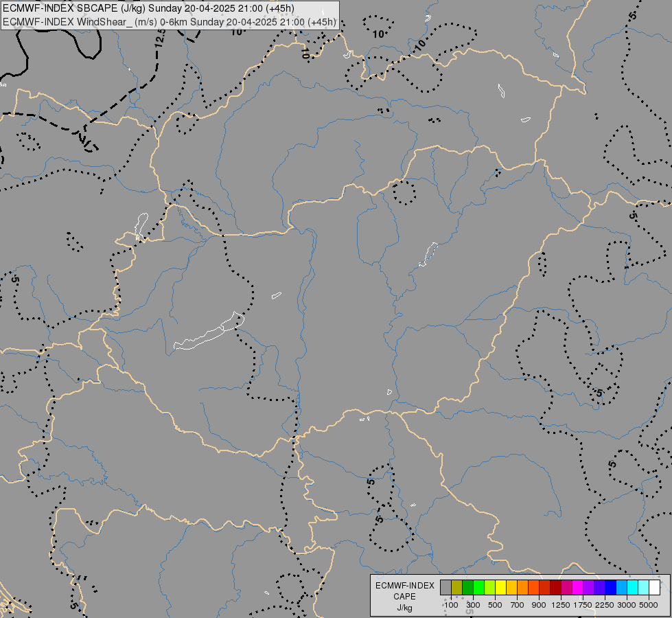This screenshot has height=618, width=672.
Task: Select the white swatch ending the legend
Action: [x=655, y=588]
